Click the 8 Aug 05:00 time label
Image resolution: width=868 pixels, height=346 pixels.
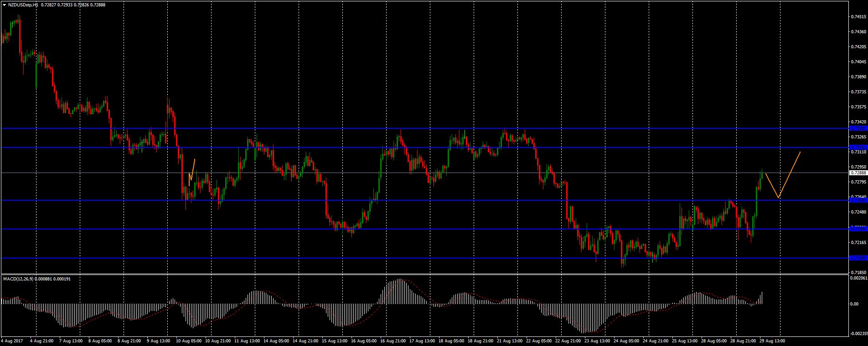click(x=100, y=341)
